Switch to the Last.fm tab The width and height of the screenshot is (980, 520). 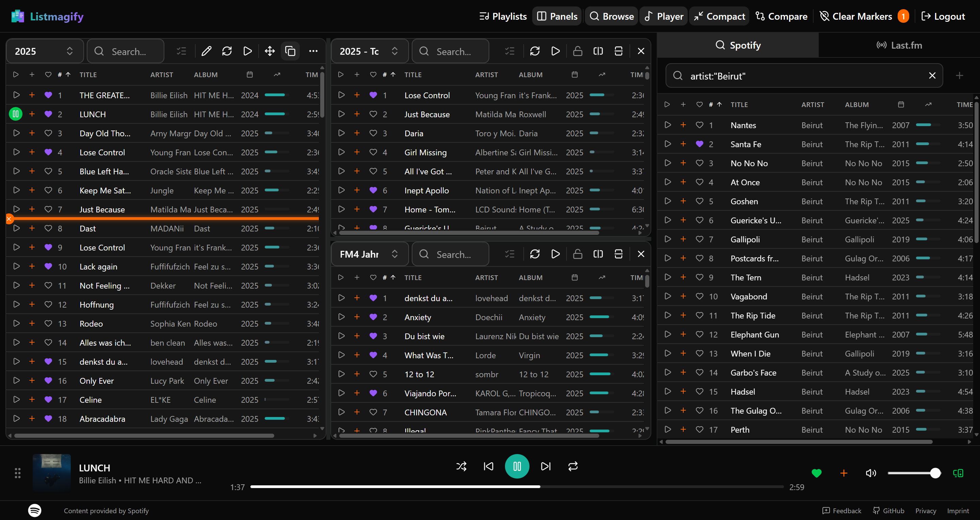point(899,45)
